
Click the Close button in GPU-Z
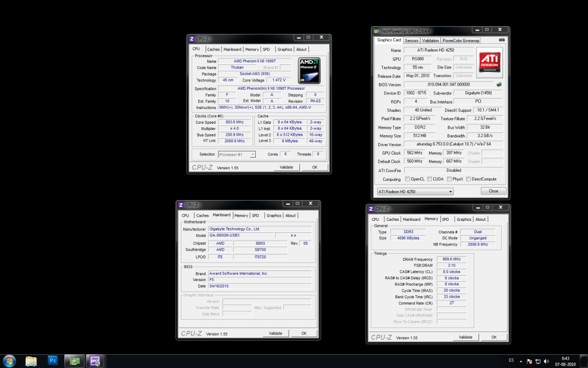pyautogui.click(x=493, y=191)
